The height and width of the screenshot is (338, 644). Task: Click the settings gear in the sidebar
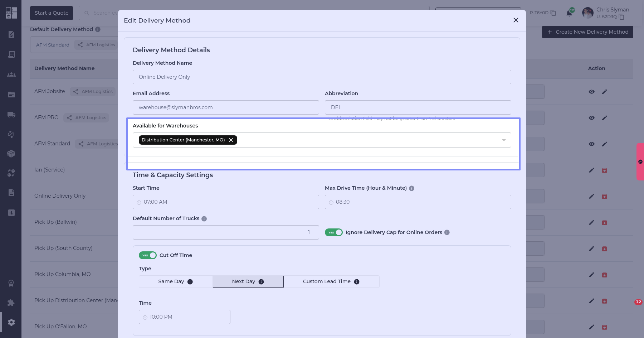point(11,322)
